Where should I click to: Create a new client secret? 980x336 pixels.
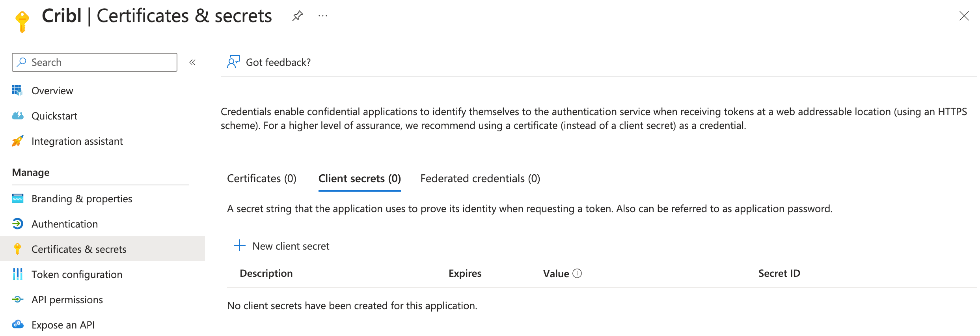point(281,246)
